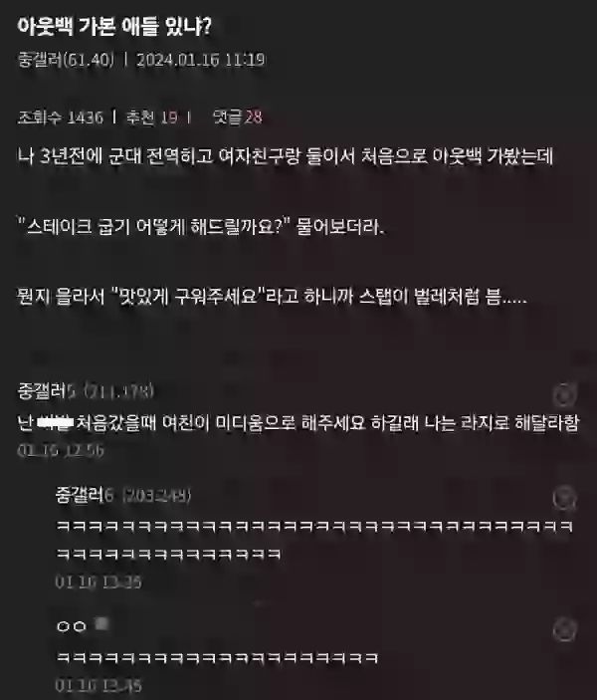Click the circular icon beside 중갤러6's reply

tap(564, 498)
